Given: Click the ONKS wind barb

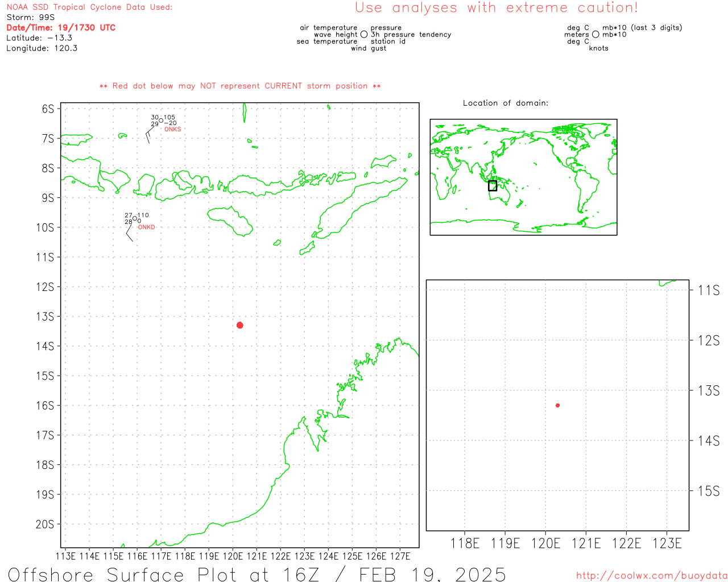Looking at the screenshot, I should (151, 134).
